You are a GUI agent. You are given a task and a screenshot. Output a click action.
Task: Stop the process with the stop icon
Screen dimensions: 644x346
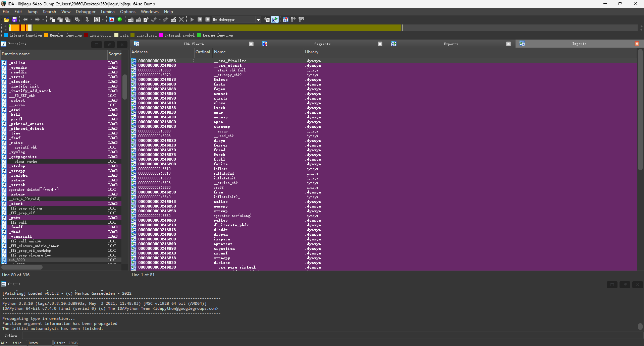(x=208, y=19)
